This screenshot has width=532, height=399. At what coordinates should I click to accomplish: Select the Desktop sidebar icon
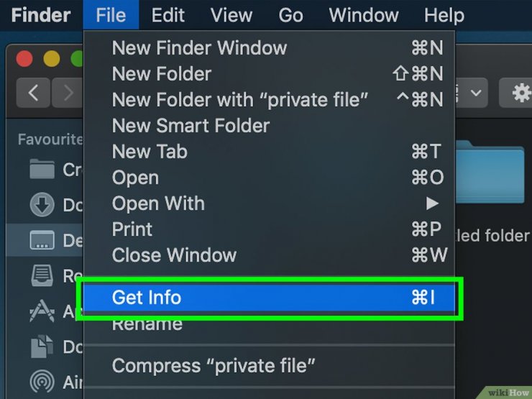(42, 240)
